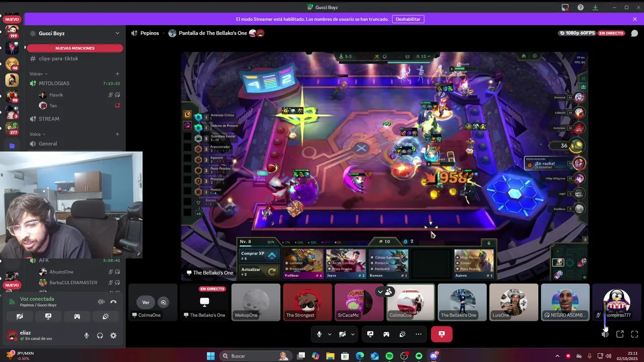Image resolution: width=644 pixels, height=362 pixels.
Task: Toggle camera in bottom call controls
Action: click(342, 334)
